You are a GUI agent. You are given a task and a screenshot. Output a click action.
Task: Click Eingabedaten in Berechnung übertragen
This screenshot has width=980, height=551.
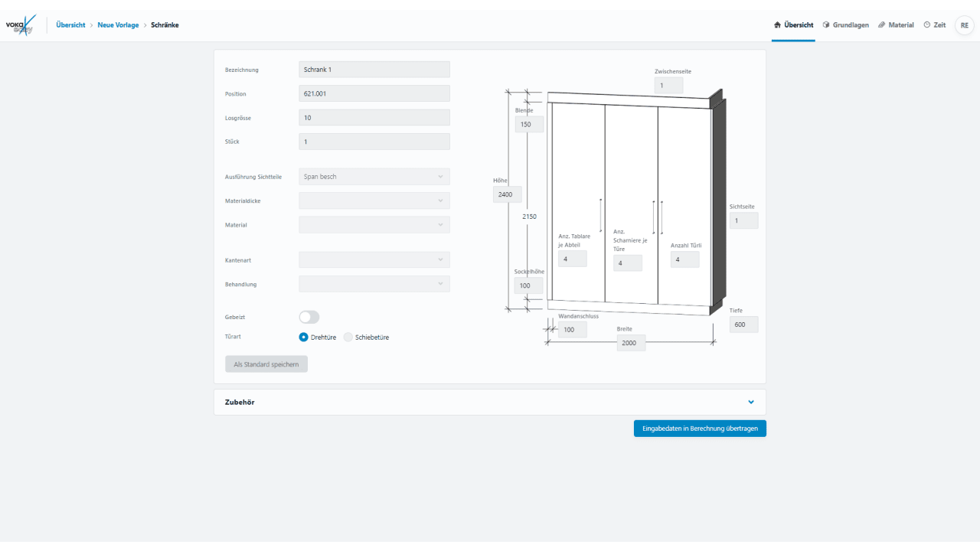click(700, 429)
